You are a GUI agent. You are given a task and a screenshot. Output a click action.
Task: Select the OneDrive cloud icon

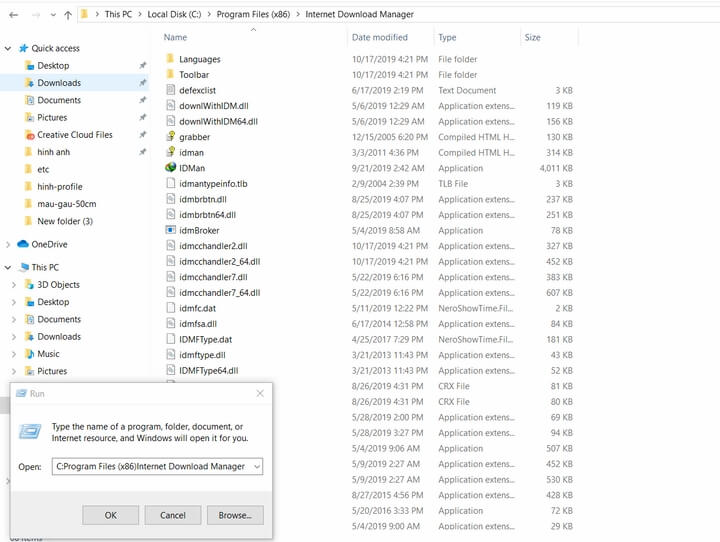click(x=23, y=244)
